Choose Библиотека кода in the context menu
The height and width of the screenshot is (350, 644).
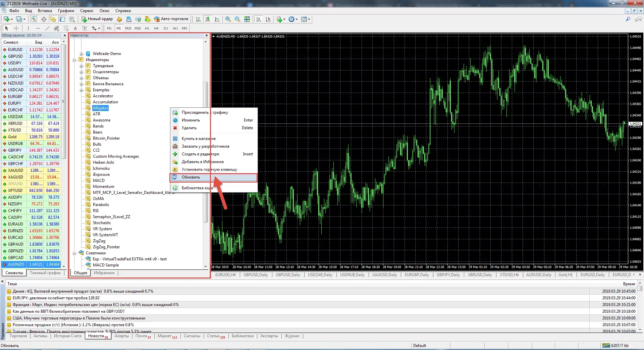(214, 188)
